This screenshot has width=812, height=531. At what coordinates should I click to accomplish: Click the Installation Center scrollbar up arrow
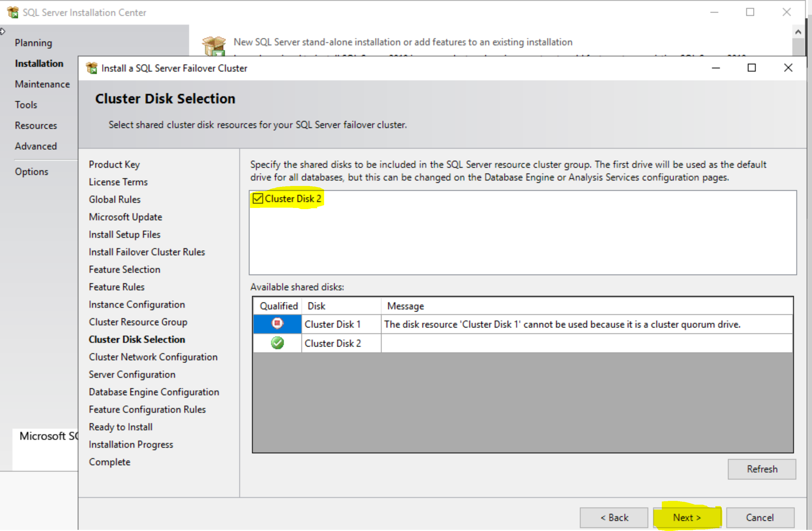[x=798, y=32]
